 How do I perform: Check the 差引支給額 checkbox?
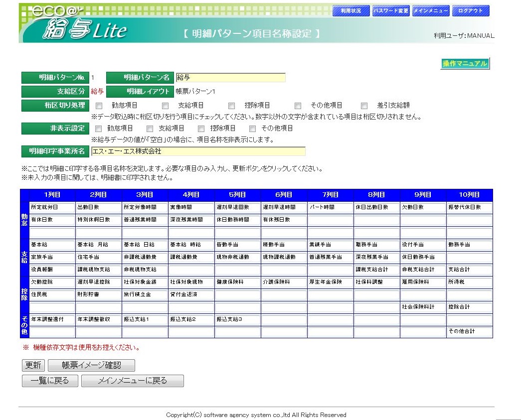click(x=364, y=106)
